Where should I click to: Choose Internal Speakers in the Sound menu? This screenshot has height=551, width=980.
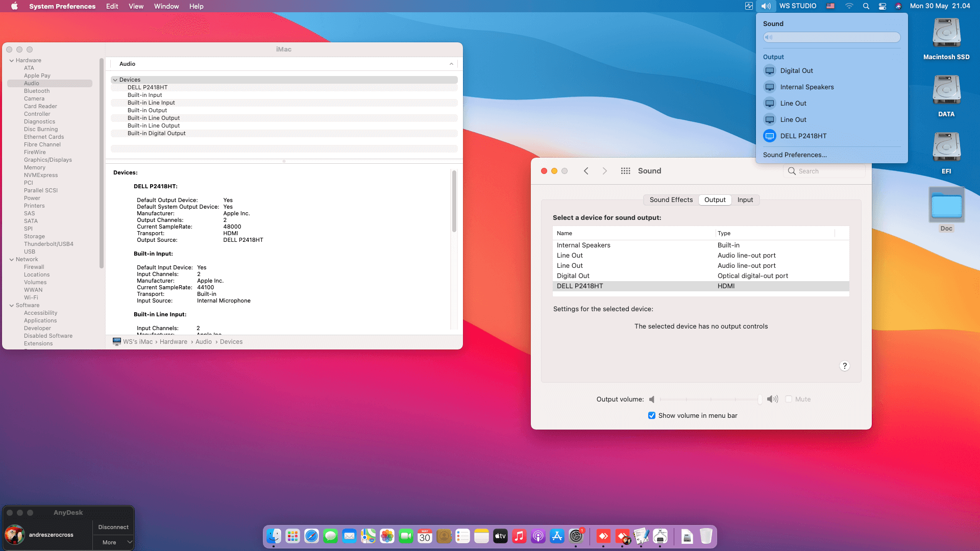coord(806,87)
